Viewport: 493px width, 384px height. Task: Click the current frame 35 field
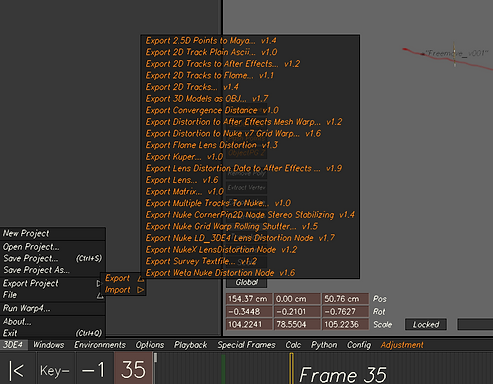(133, 369)
